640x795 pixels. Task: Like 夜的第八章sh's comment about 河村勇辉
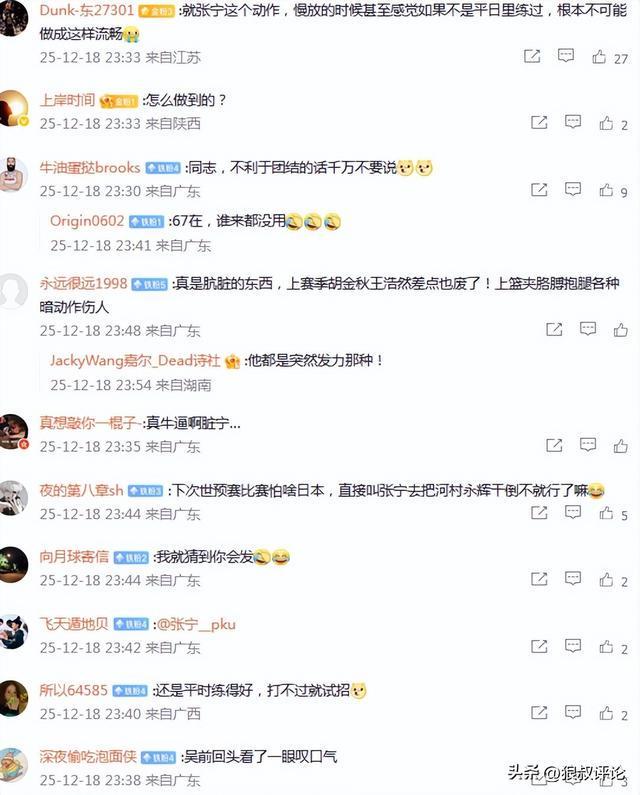pyautogui.click(x=606, y=513)
